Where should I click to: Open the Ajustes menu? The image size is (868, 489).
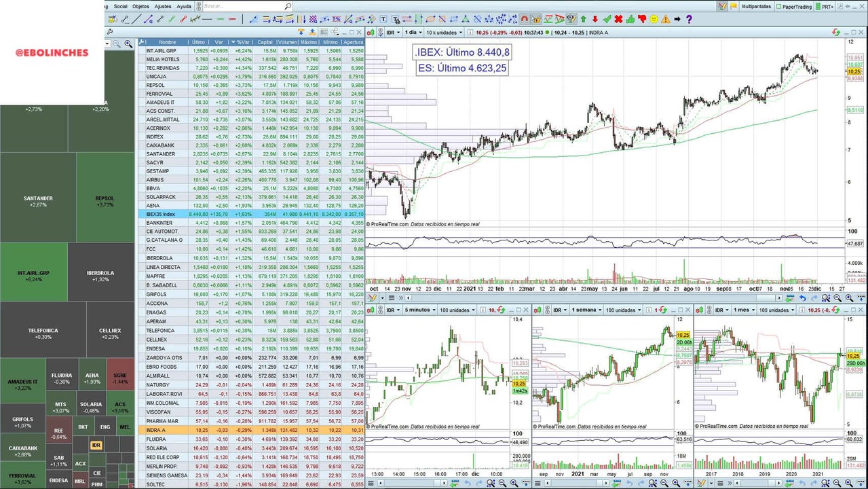(163, 5)
